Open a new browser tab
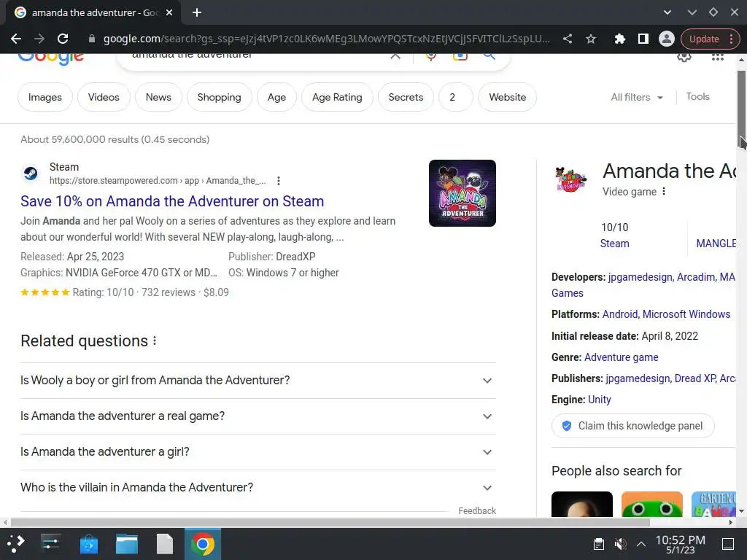 click(197, 13)
